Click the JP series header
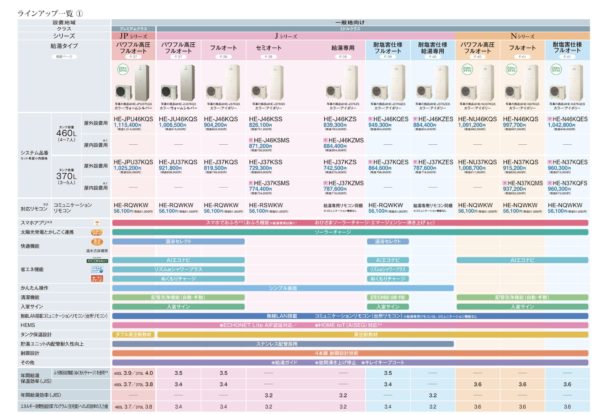 click(133, 36)
